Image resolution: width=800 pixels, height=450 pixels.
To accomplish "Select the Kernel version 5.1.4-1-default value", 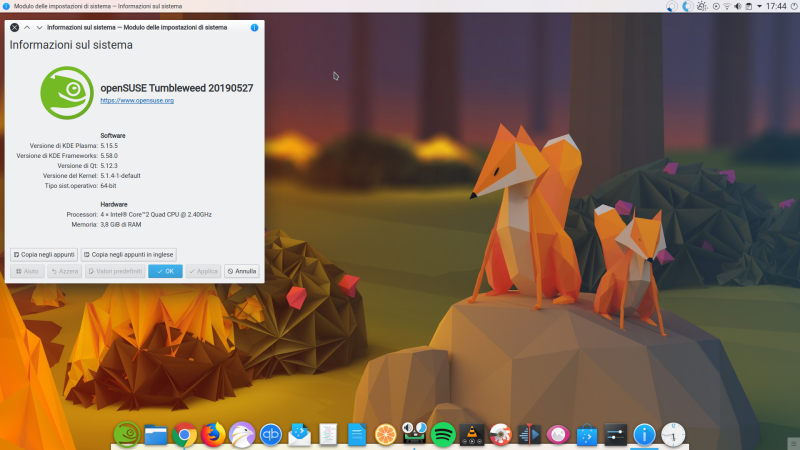I will click(120, 176).
